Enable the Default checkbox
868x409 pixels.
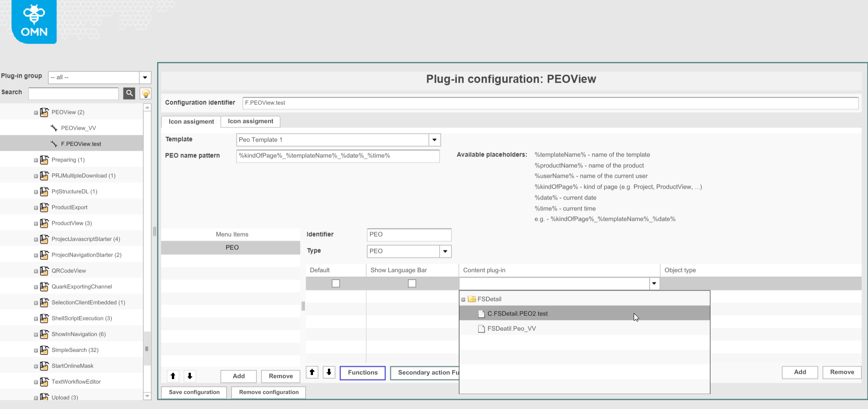(x=336, y=283)
